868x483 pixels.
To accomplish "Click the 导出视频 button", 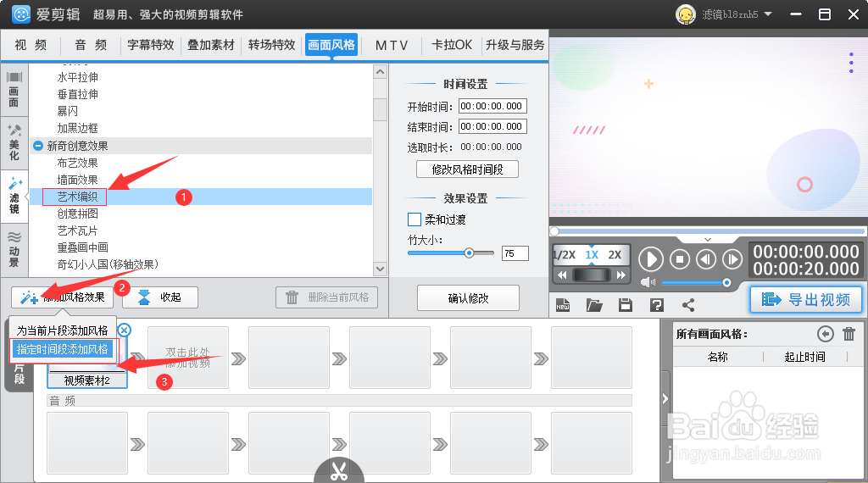I will click(x=806, y=299).
